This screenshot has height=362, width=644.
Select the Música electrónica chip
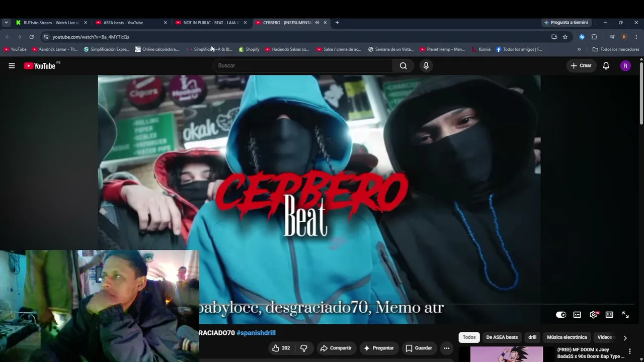567,337
